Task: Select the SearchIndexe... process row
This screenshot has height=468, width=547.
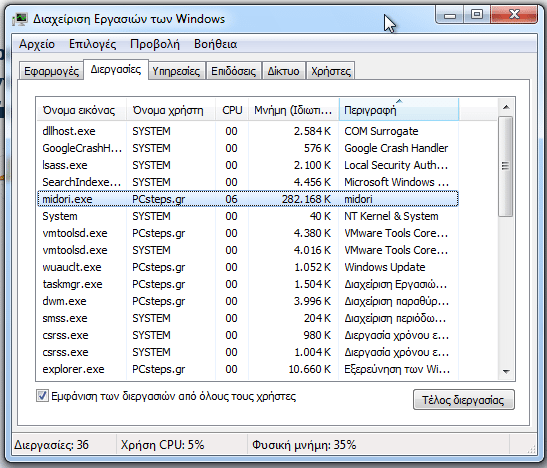Action: tap(248, 182)
